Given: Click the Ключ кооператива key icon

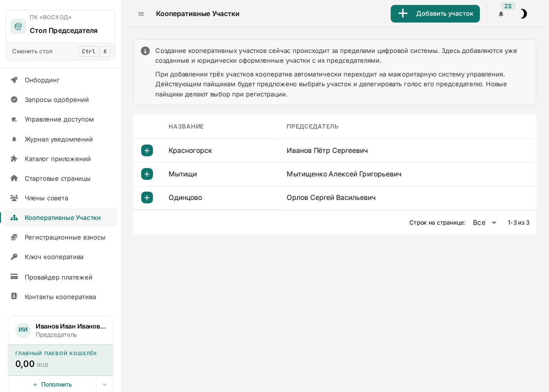Looking at the screenshot, I should (14, 257).
